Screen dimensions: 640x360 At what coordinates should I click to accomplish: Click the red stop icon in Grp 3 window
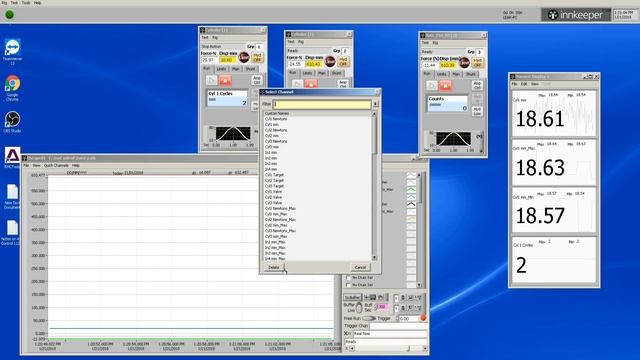(445, 85)
